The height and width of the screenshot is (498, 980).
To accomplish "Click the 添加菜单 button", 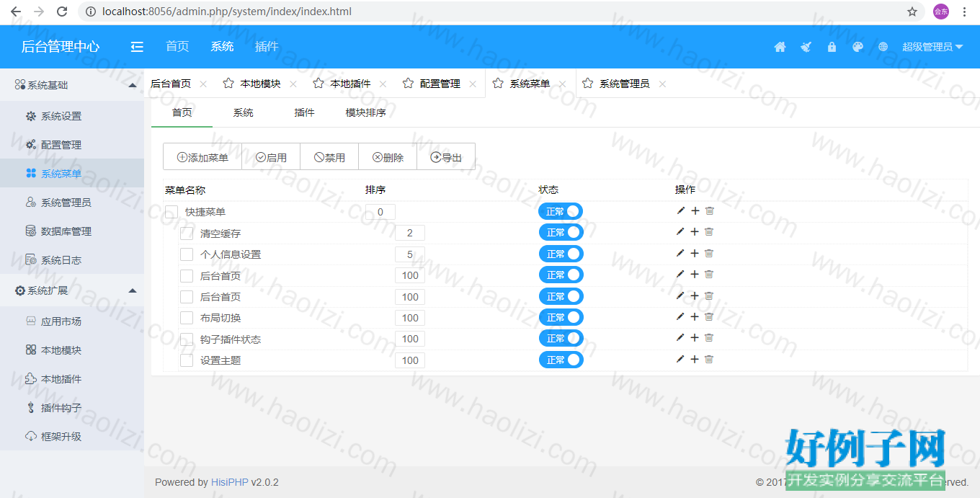I will click(x=202, y=157).
